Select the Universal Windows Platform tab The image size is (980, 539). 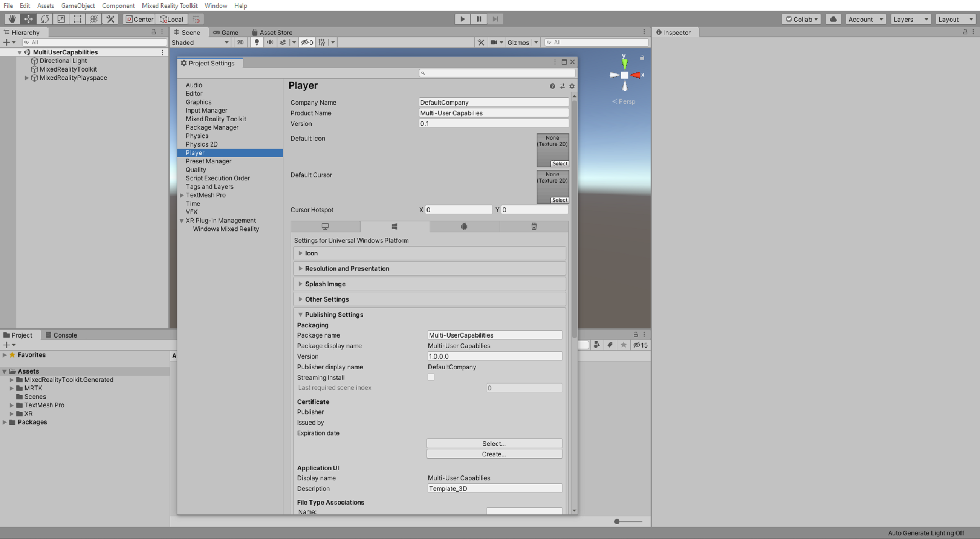(x=395, y=226)
